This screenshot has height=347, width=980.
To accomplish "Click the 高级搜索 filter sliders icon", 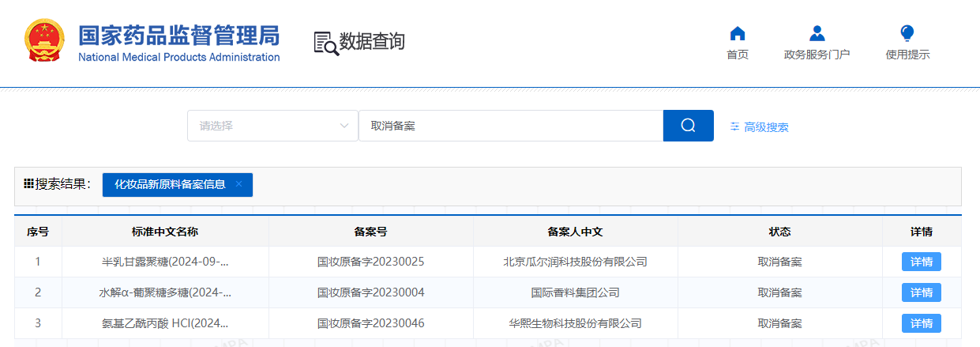I will tap(734, 126).
